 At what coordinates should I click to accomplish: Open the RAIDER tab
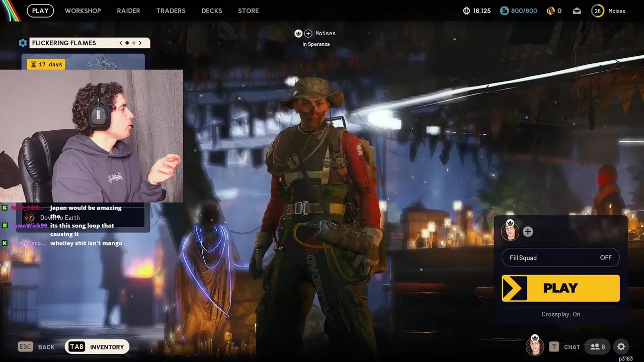(128, 11)
